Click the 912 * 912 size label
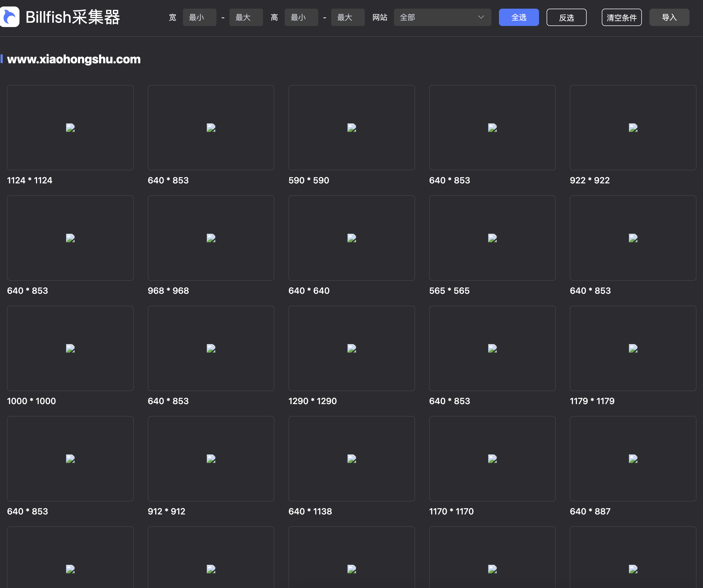The width and height of the screenshot is (703, 588). 166,512
